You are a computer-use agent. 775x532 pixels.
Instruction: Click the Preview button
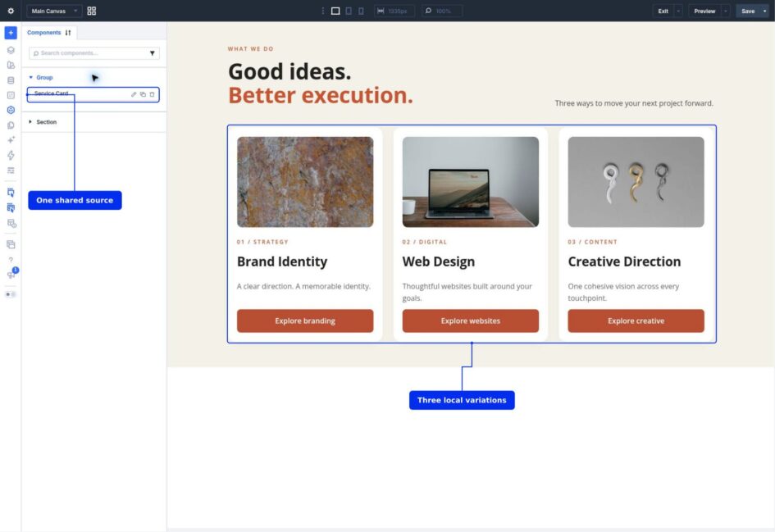pyautogui.click(x=704, y=11)
